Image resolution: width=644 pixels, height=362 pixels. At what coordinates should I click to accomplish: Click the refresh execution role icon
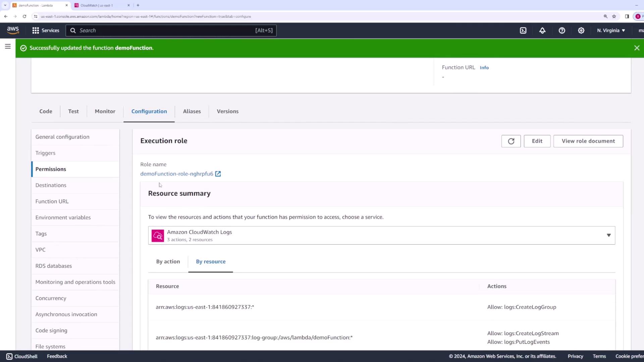click(x=511, y=141)
